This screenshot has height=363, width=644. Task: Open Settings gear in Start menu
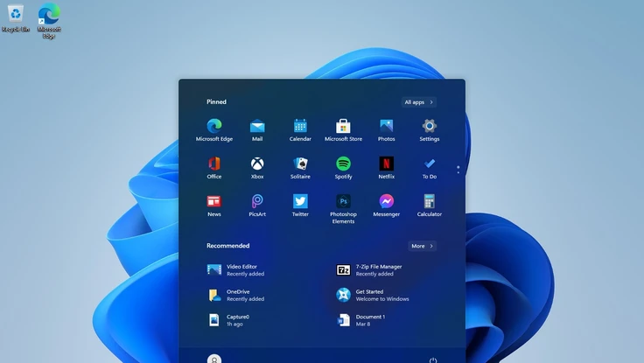[430, 129]
